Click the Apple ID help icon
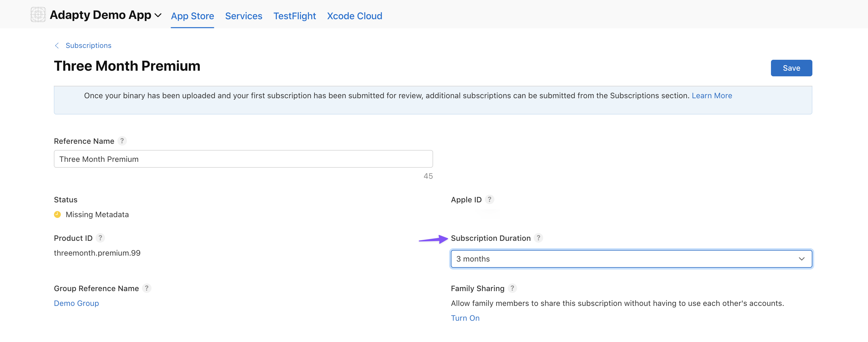868x342 pixels. (x=489, y=199)
